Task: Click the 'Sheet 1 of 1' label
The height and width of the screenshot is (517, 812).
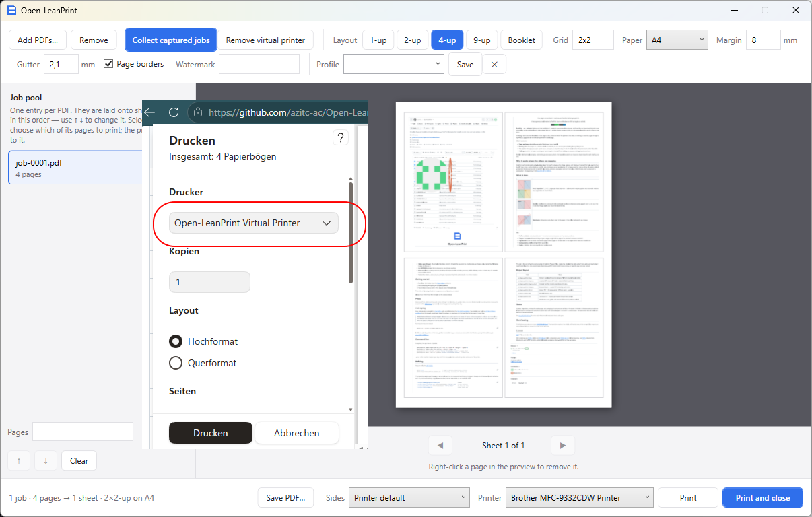Action: [503, 446]
